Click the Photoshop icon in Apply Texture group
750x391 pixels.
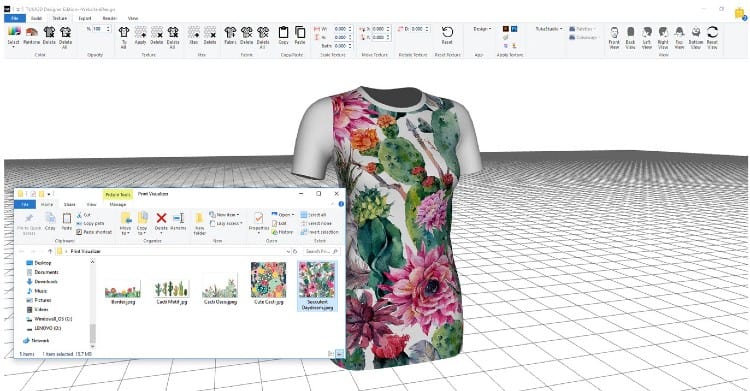point(514,29)
